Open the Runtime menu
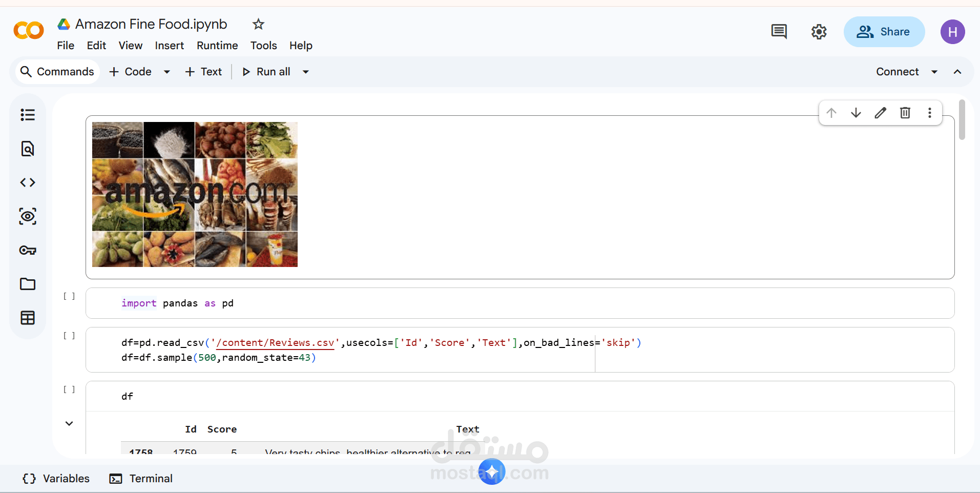 217,46
